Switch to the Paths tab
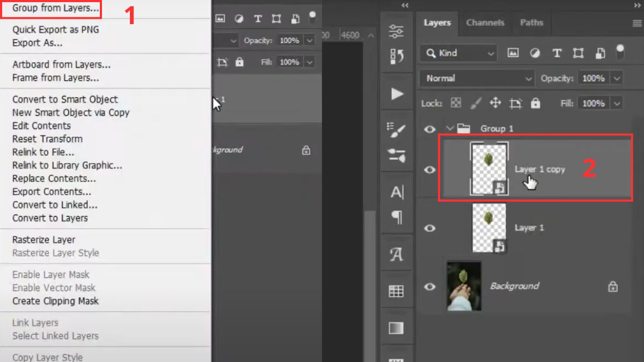Screen dimensions: 644x362 point(531,23)
